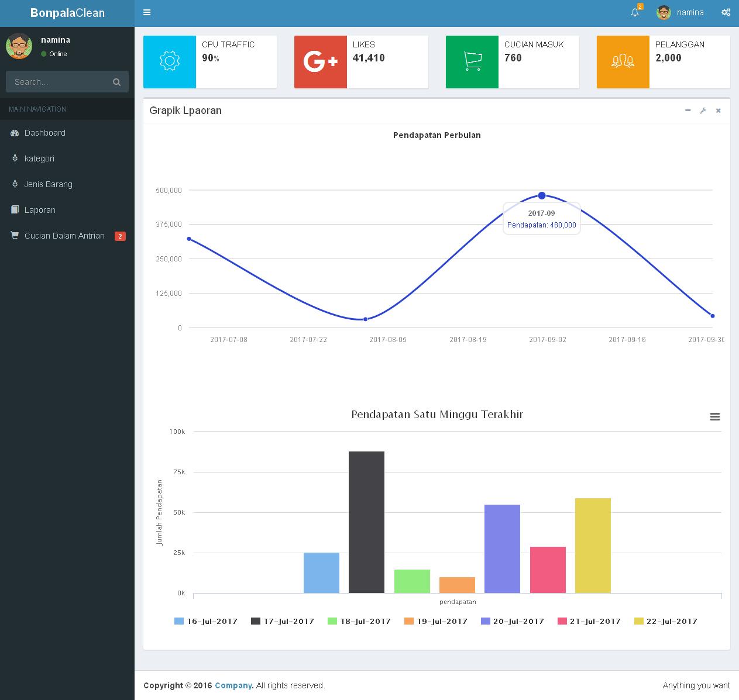Toggle sidebar with hamburger menu icon
739x700 pixels.
pos(147,12)
